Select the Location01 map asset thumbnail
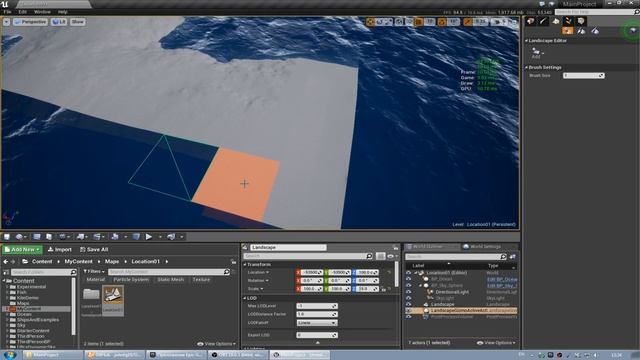 [x=113, y=300]
